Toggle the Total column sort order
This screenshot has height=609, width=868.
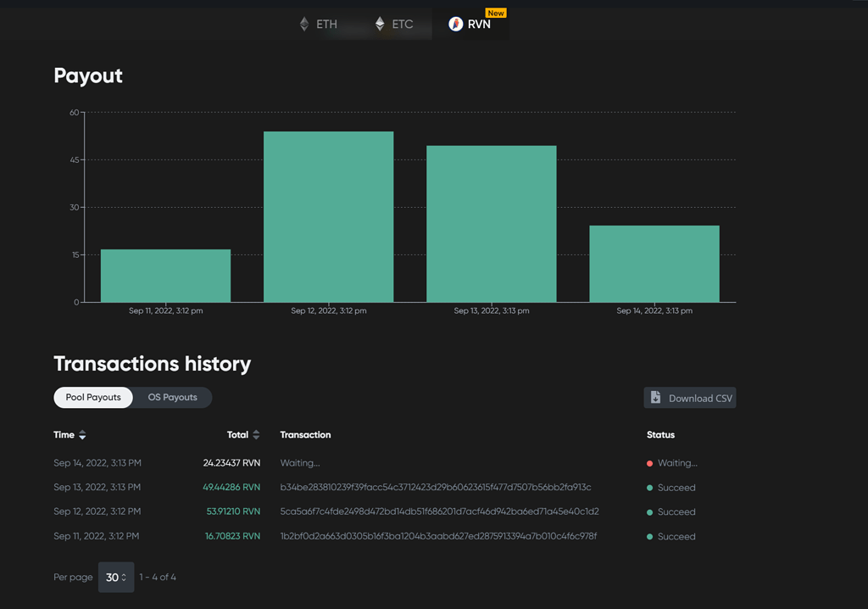tap(255, 434)
